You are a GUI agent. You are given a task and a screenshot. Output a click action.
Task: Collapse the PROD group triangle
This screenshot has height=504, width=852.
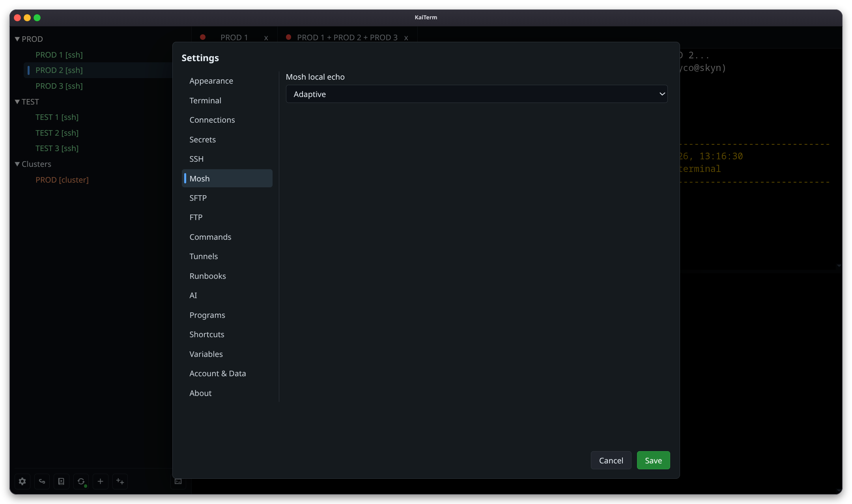[17, 39]
